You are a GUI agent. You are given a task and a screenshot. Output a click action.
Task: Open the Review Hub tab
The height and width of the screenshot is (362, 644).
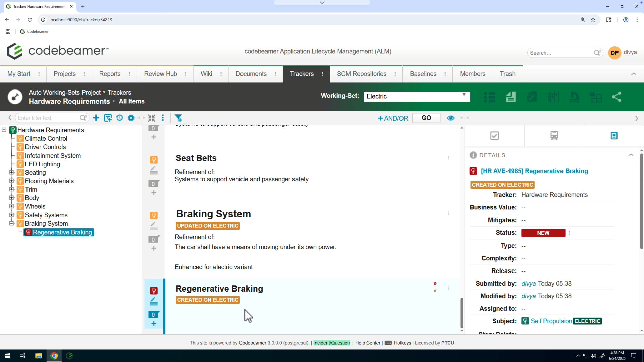pos(160,74)
